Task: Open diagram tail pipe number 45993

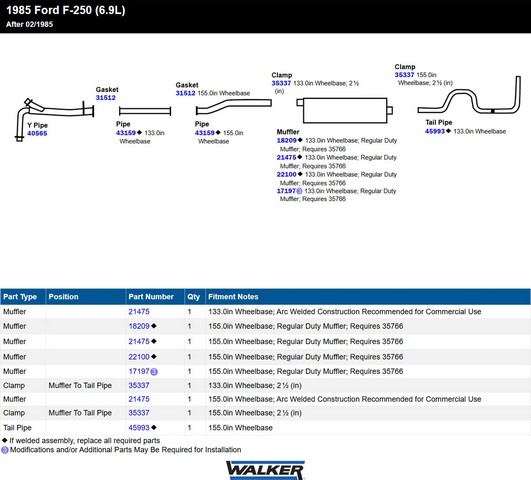Action: [435, 131]
